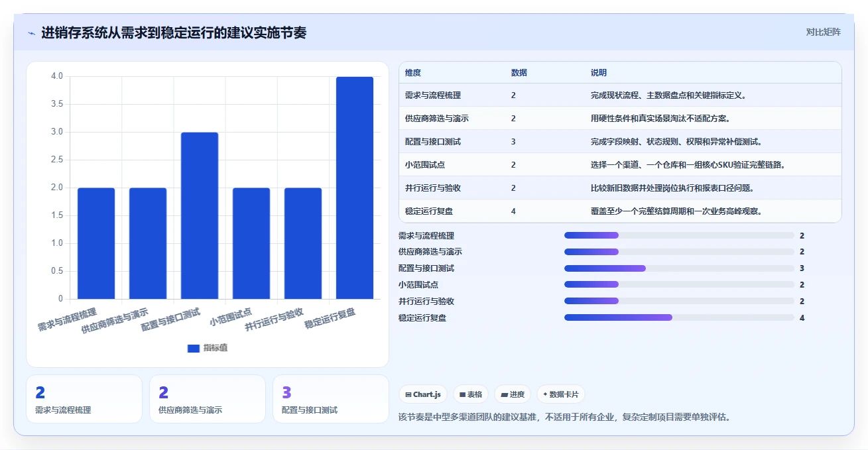This screenshot has height=450, width=868.
Task: Click the lightning icon beside the page title
Action: coord(32,33)
